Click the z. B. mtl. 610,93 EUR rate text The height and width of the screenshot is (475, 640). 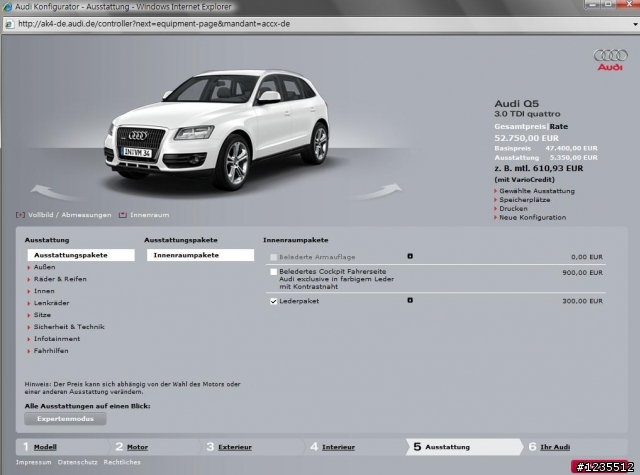539,169
